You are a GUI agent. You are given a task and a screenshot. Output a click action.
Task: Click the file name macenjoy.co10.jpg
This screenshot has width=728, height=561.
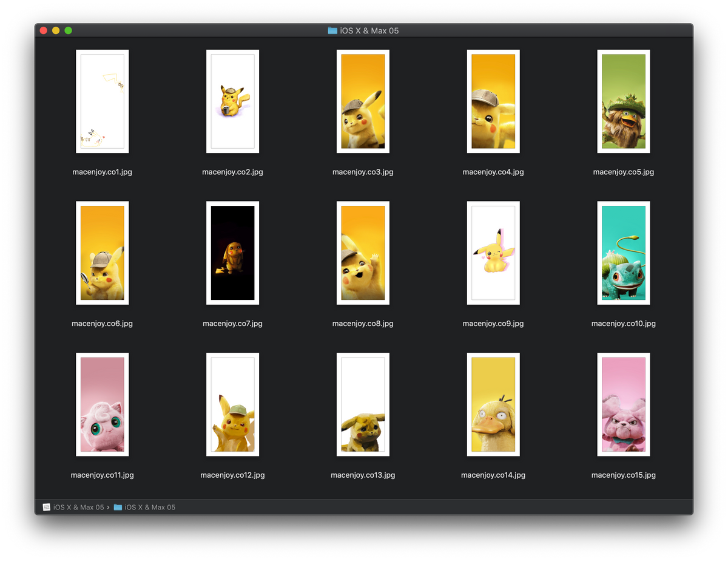click(624, 324)
